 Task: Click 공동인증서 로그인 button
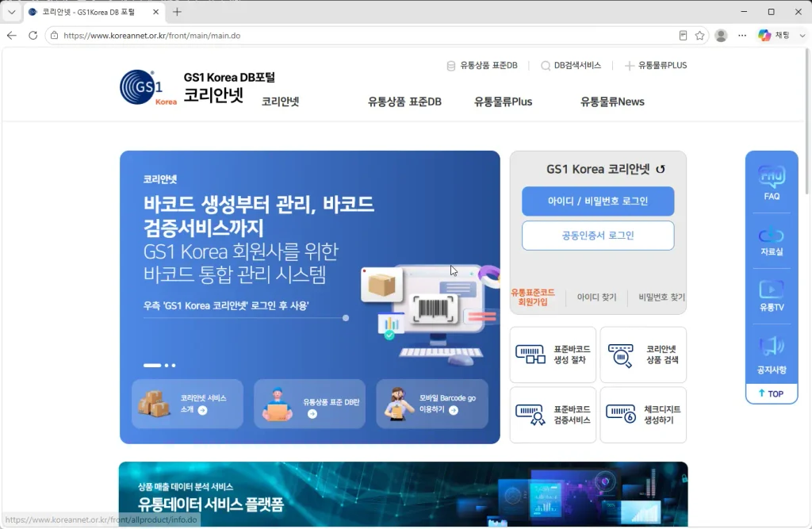click(x=598, y=236)
